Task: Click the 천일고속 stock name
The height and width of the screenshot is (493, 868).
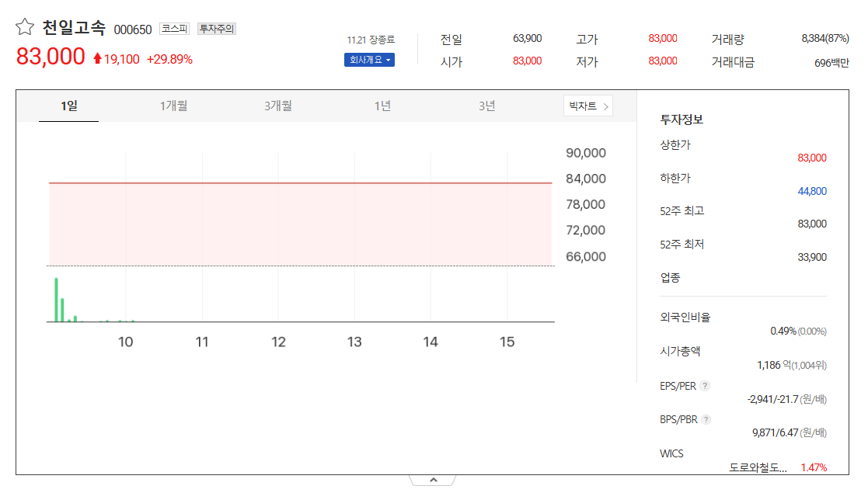Action: [x=74, y=28]
